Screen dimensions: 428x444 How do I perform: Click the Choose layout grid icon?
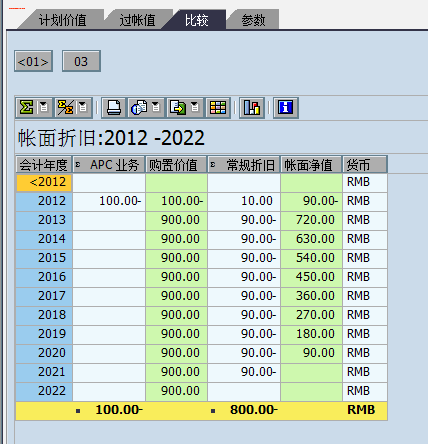pos(218,108)
